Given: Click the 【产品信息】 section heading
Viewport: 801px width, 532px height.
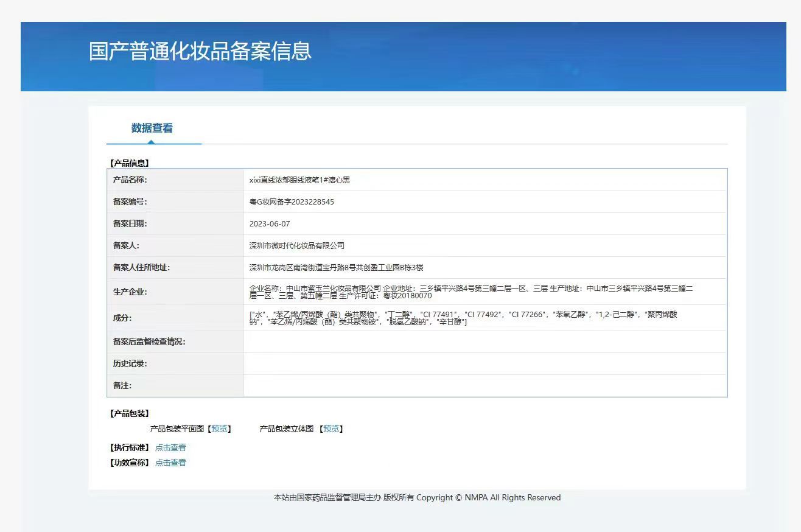Looking at the screenshot, I should (x=129, y=163).
